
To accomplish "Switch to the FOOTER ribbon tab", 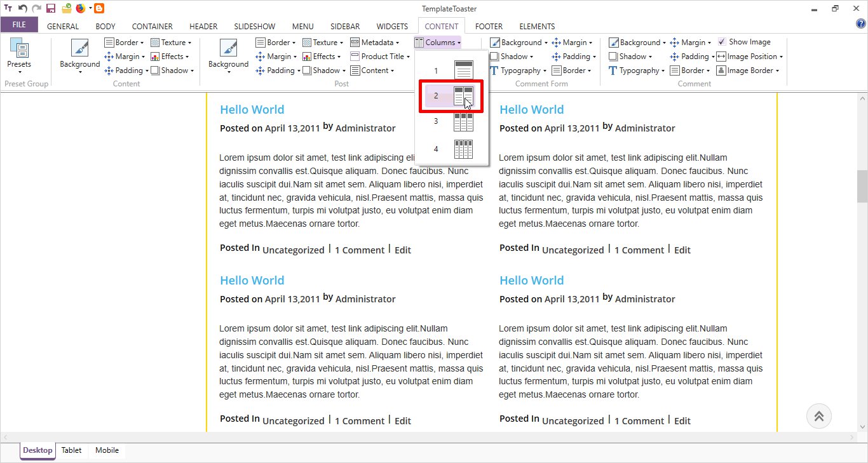I will tap(489, 26).
